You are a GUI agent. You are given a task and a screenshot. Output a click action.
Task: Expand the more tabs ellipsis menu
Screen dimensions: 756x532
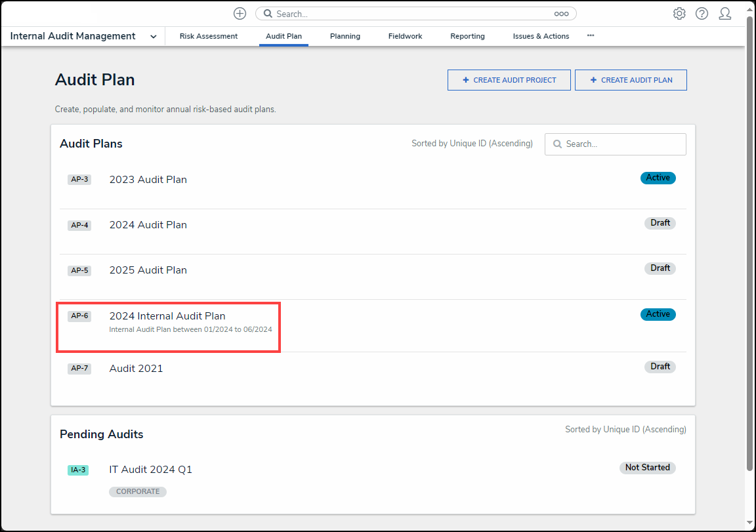point(591,36)
